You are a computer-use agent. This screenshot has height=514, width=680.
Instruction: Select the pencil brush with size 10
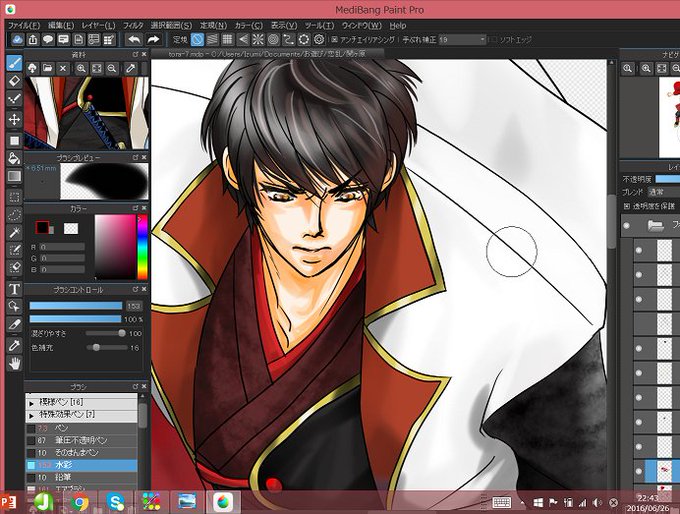coord(82,477)
